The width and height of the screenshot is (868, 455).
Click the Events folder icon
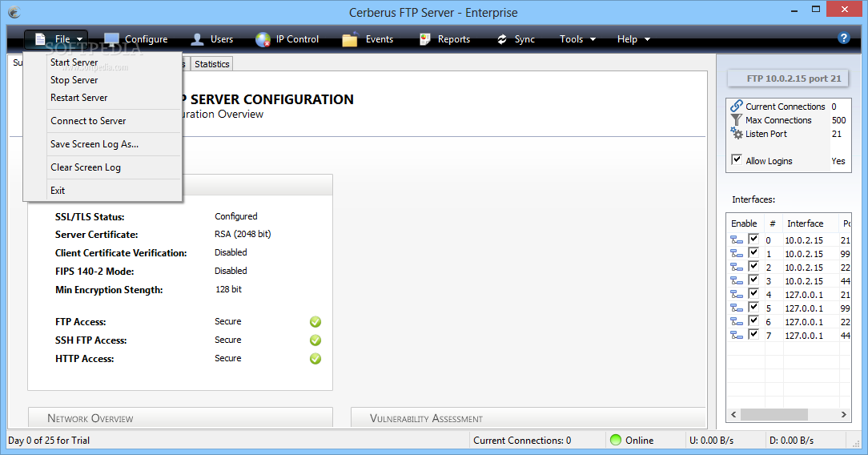[x=350, y=39]
